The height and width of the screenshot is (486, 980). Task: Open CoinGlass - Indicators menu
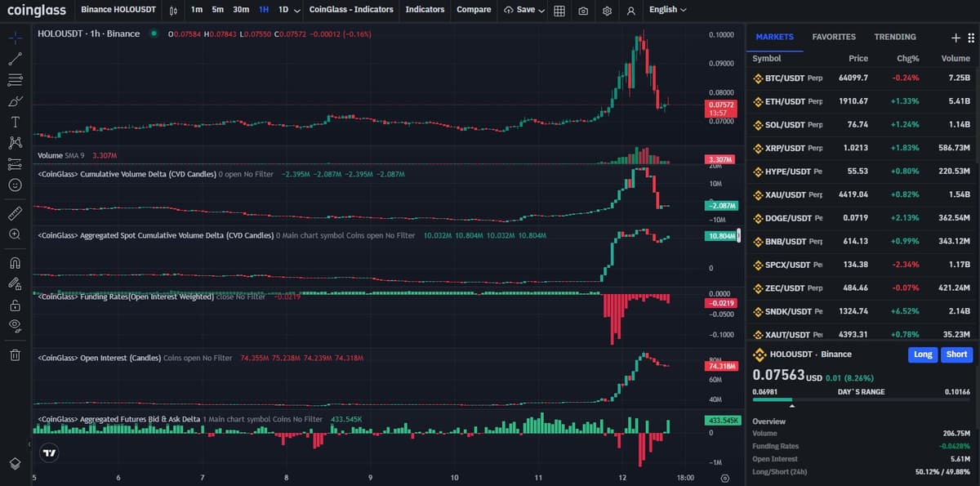351,10
